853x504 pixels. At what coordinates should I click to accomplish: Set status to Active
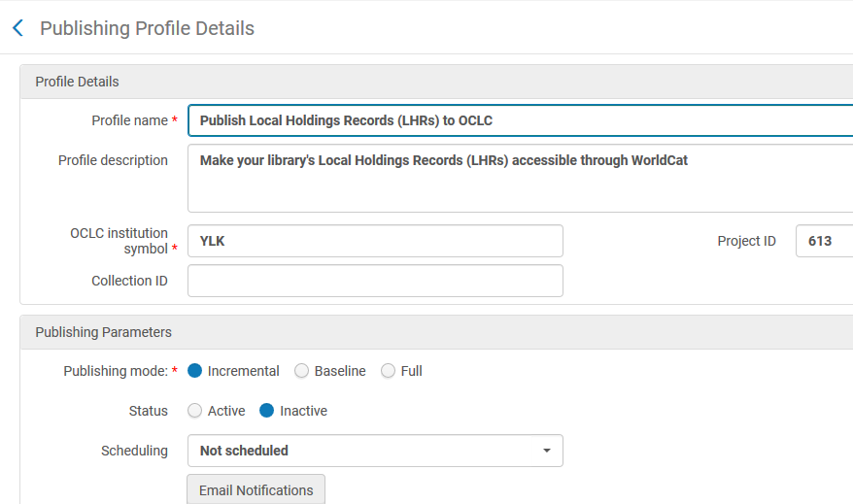[x=194, y=411]
